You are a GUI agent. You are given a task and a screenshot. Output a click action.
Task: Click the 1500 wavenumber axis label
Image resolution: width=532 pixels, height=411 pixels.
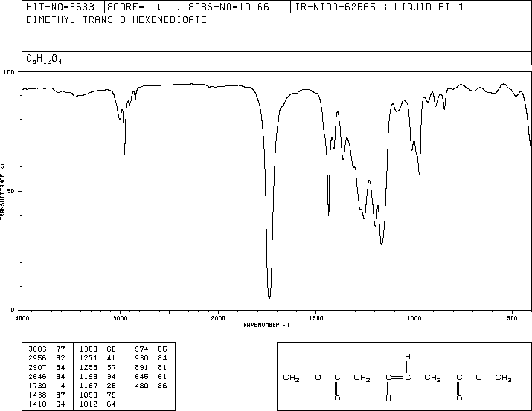316,318
